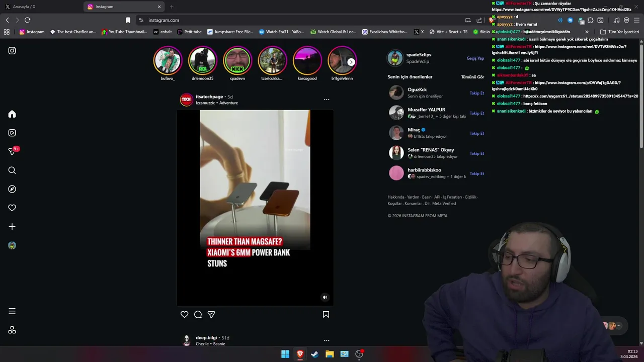Viewport: 644px width, 362px height.
Task: Toggle video sound on the reel
Action: tap(325, 297)
